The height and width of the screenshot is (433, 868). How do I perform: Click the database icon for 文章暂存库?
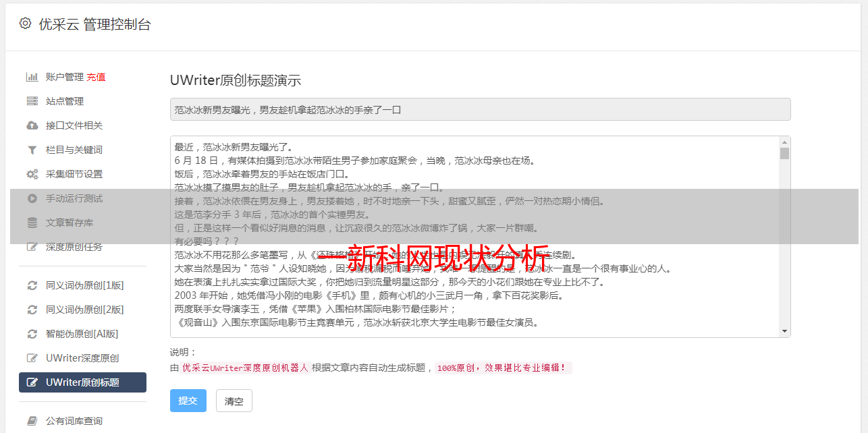click(x=32, y=223)
